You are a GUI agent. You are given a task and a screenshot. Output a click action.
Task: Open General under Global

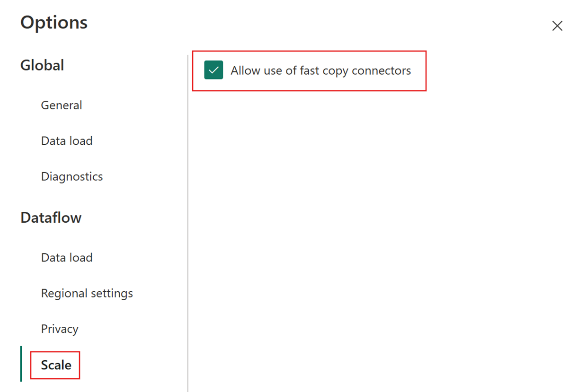tap(62, 105)
